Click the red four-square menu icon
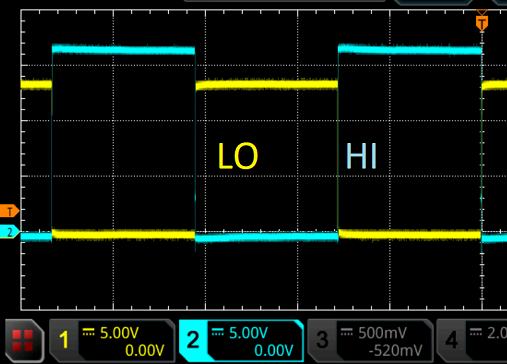This screenshot has width=507, height=364. point(24,340)
